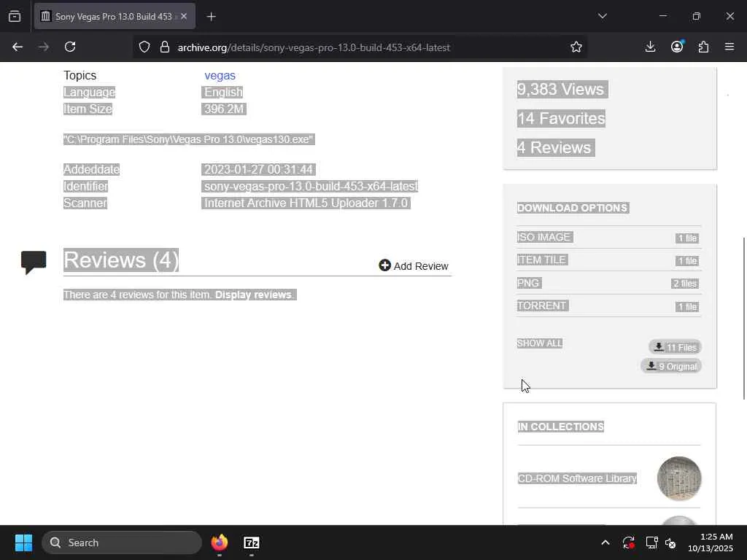Open a new browser tab
This screenshot has width=747, height=560.
(211, 17)
